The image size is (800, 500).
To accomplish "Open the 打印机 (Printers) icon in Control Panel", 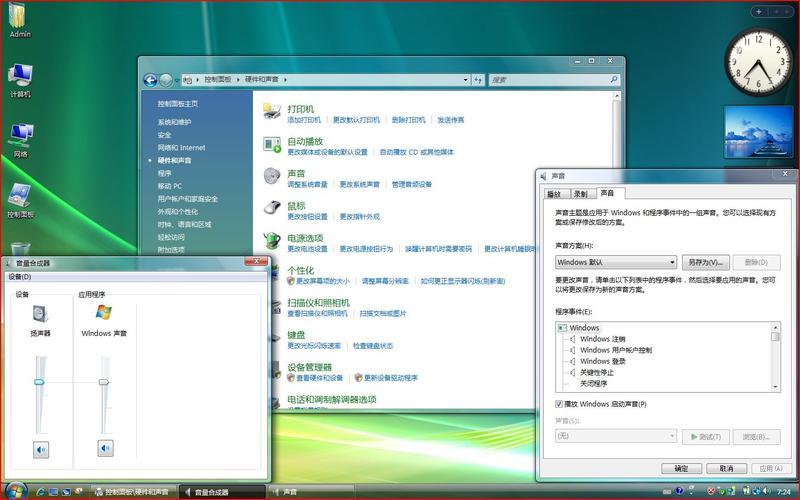I will [x=271, y=111].
